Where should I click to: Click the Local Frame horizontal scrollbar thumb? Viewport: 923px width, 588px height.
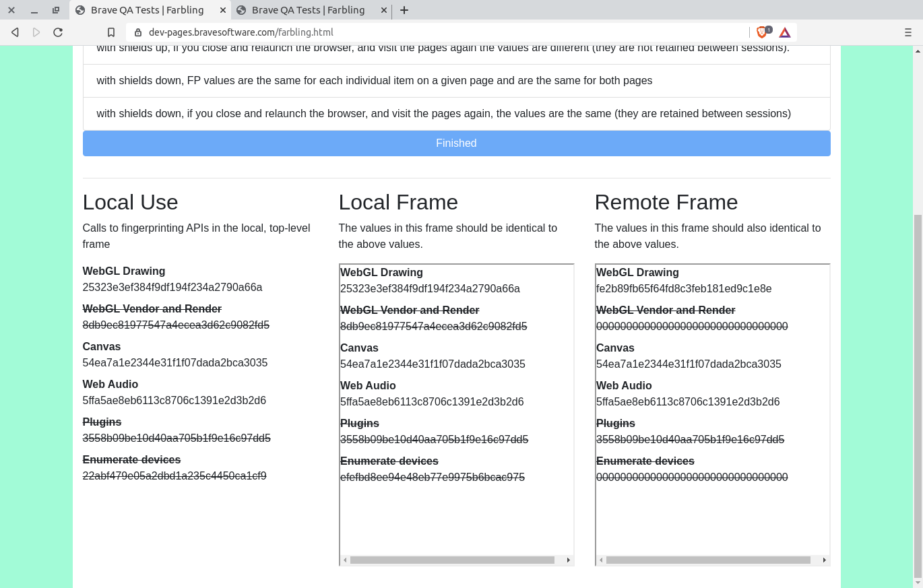tap(452, 560)
